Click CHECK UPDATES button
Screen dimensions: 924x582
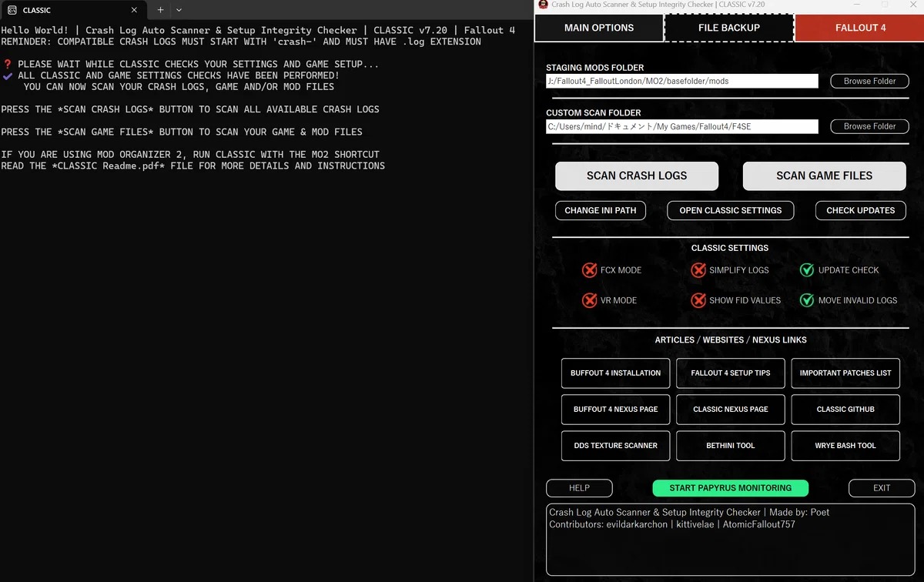click(x=861, y=210)
